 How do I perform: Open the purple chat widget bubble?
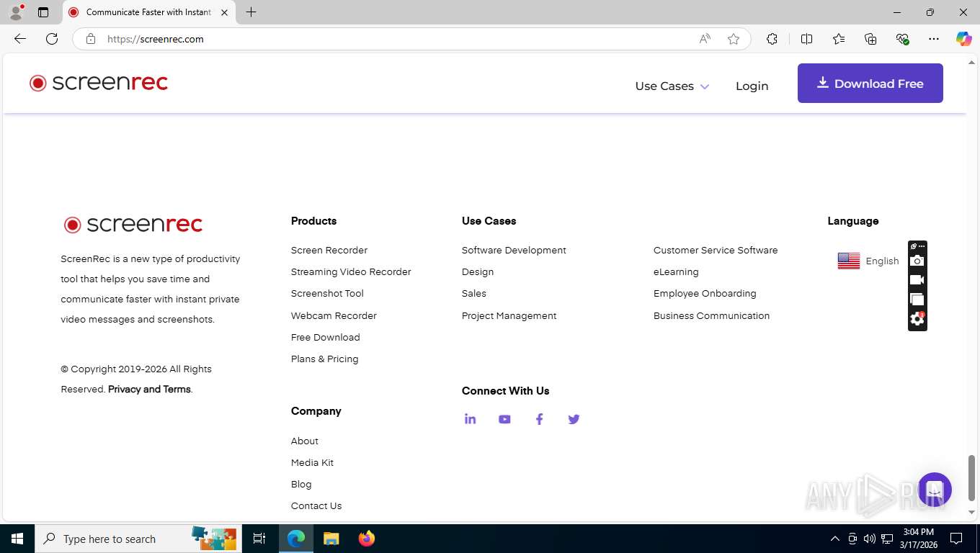pyautogui.click(x=935, y=490)
